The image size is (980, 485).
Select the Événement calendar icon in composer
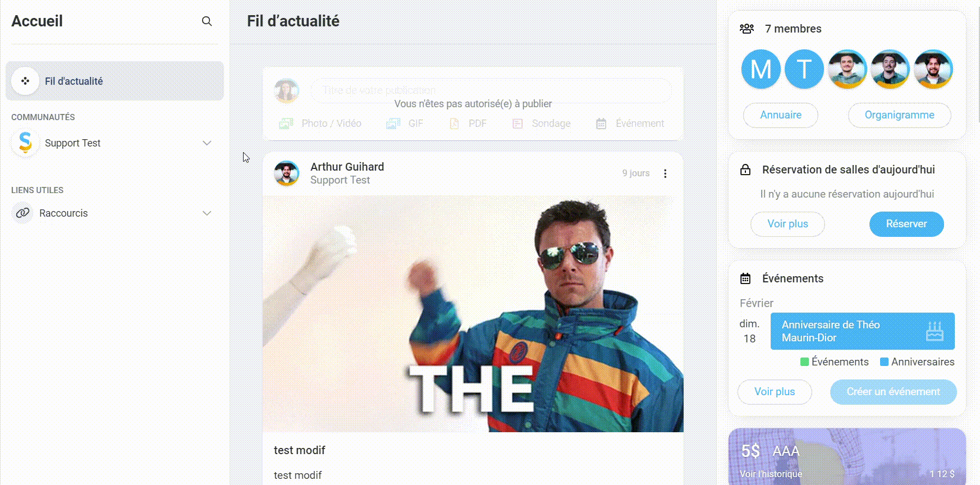[601, 123]
